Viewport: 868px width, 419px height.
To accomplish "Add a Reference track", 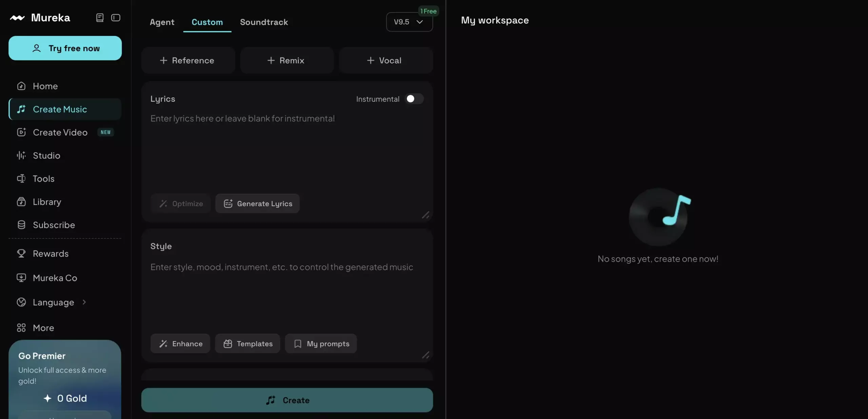I will (188, 60).
